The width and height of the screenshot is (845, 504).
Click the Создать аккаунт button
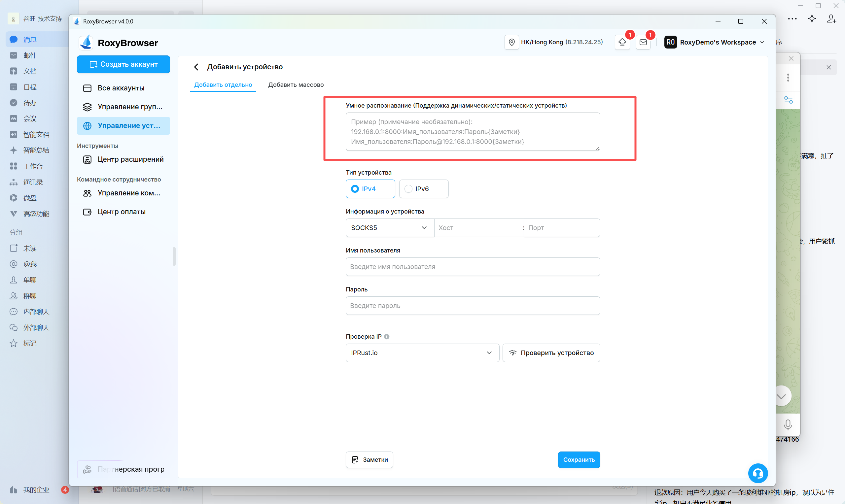coord(123,64)
